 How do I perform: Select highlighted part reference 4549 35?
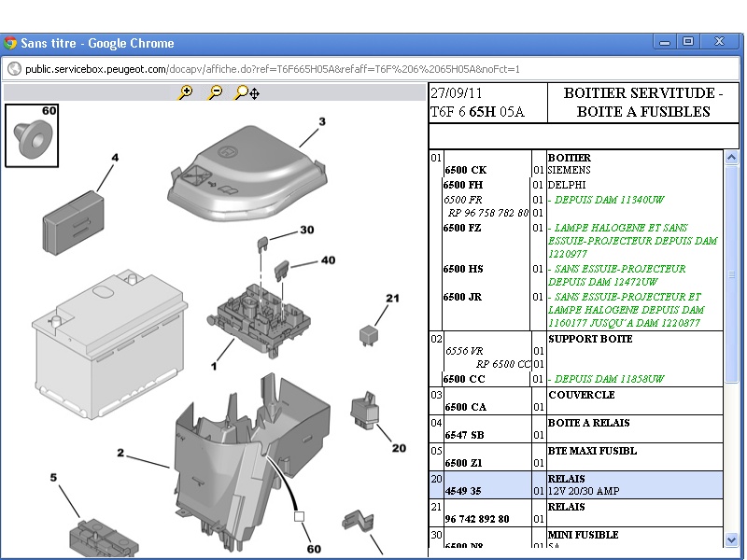click(463, 491)
